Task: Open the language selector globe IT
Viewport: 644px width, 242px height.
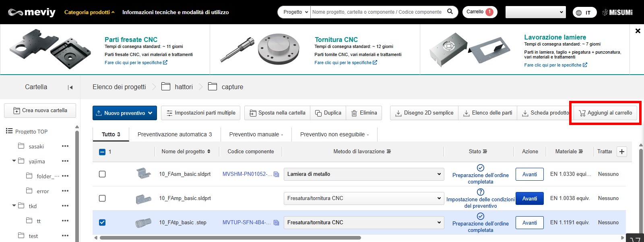Action: pos(584,13)
